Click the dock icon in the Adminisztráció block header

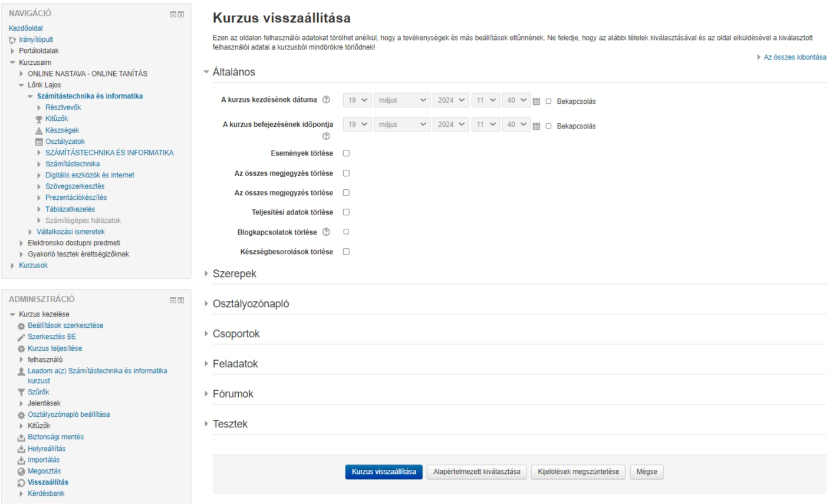pyautogui.click(x=181, y=300)
